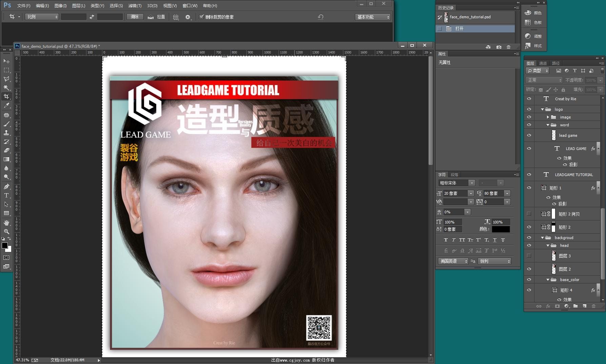This screenshot has height=364, width=606.
Task: Show the hidden 图层 3 layer
Action: 529,256
